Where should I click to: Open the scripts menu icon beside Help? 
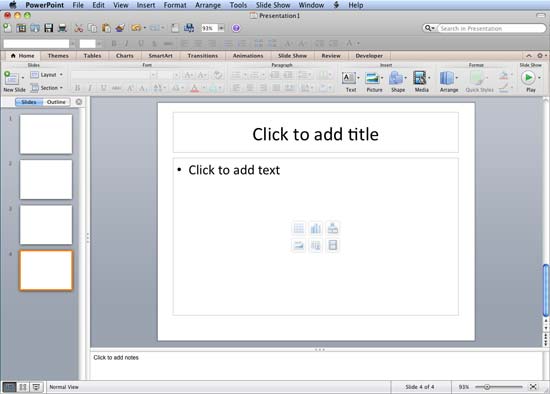point(336,5)
